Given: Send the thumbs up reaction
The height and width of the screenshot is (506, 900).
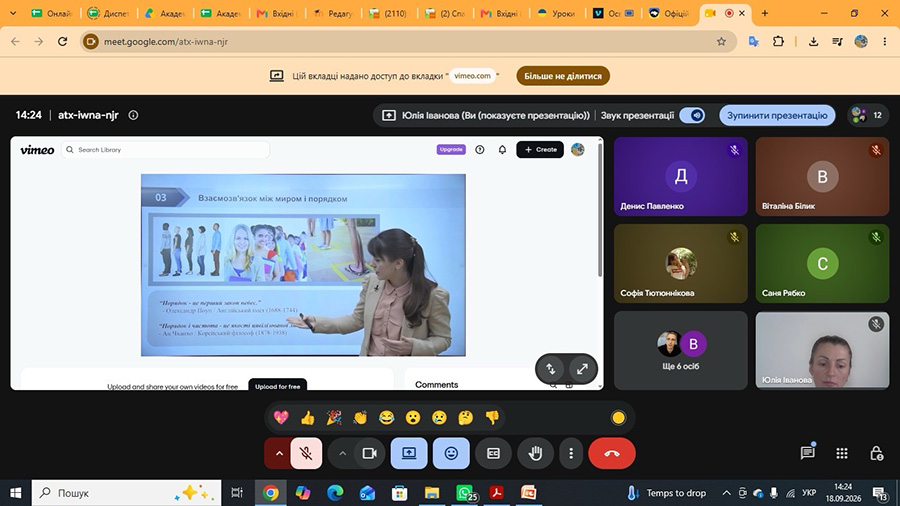Looking at the screenshot, I should [308, 418].
